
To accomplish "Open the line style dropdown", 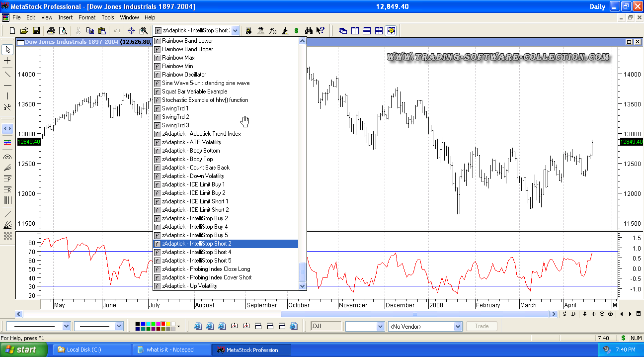I will [x=66, y=326].
